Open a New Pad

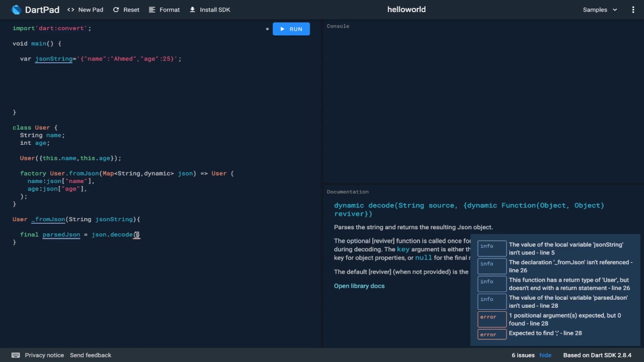click(x=85, y=10)
